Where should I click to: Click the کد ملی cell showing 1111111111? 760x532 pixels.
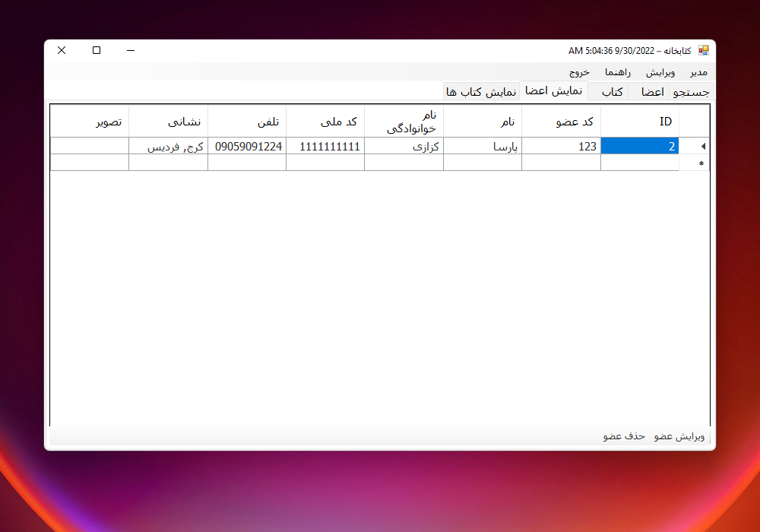pyautogui.click(x=325, y=146)
